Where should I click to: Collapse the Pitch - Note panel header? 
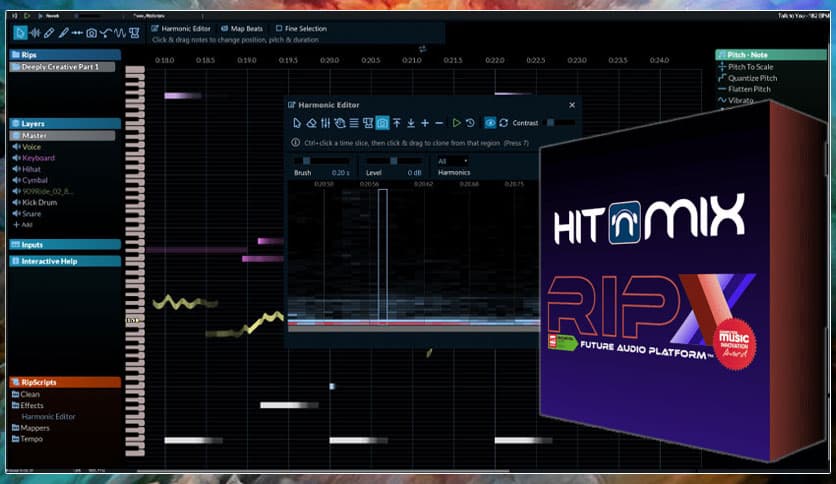(771, 54)
